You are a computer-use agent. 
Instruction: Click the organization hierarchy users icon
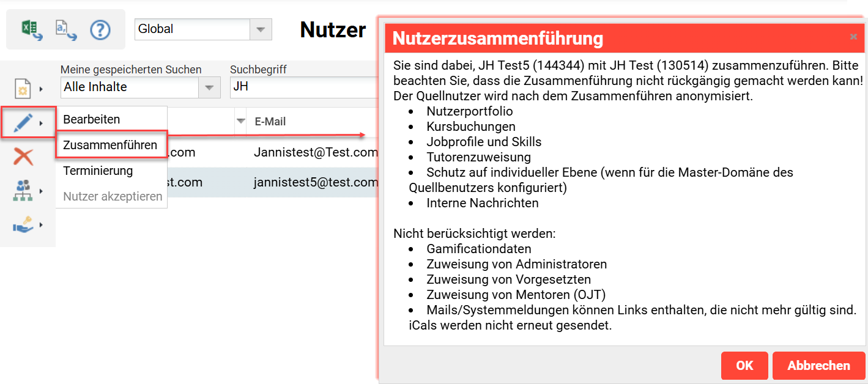point(23,191)
